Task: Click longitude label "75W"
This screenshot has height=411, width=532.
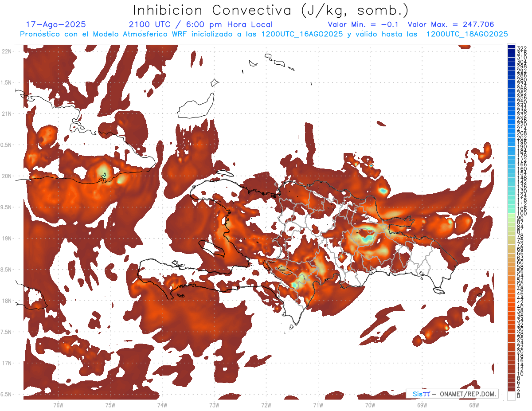Action: pyautogui.click(x=110, y=405)
